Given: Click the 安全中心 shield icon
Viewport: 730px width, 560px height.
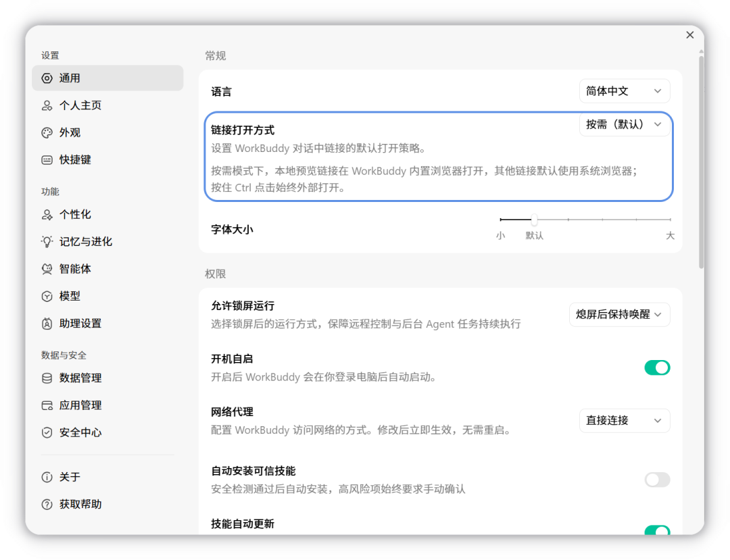Looking at the screenshot, I should pos(47,432).
